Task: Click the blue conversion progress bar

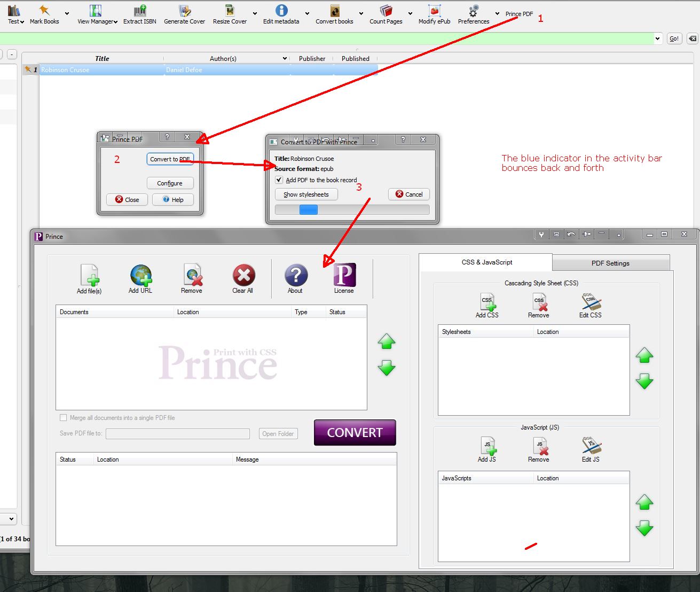Action: pyautogui.click(x=352, y=210)
